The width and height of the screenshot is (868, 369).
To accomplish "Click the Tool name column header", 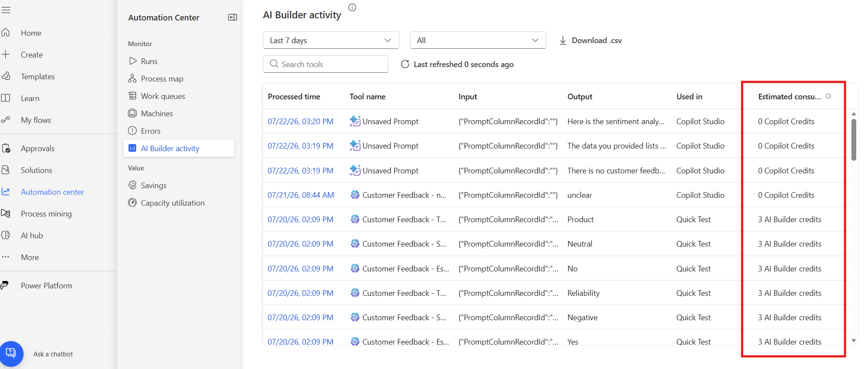I will point(367,96).
